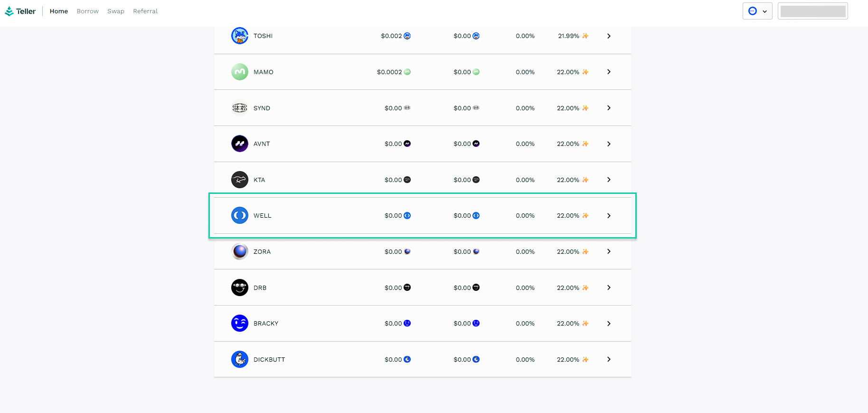
Task: Click the DICKBUTT token icon
Action: point(239,359)
